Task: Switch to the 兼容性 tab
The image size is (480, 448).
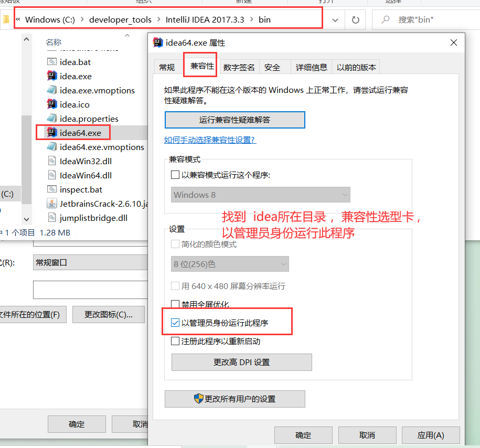Action: (202, 66)
